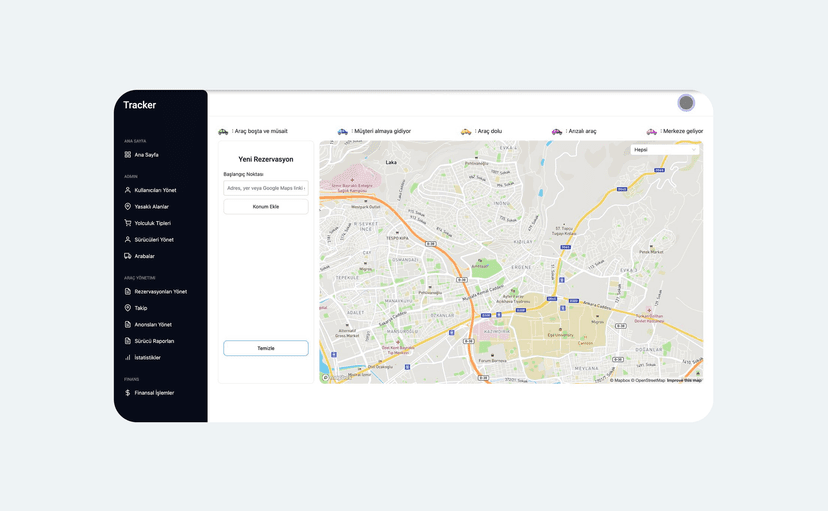Open the user avatar in the header
The height and width of the screenshot is (511, 828).
(x=686, y=103)
